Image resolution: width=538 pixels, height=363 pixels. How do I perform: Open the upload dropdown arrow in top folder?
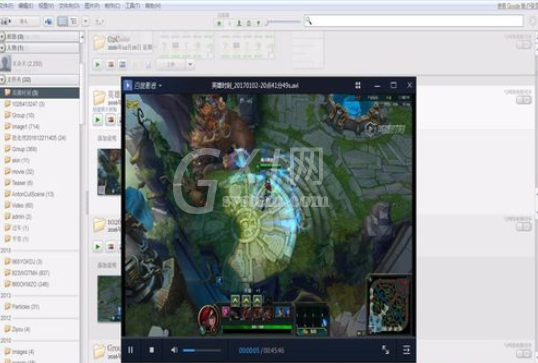(x=190, y=65)
